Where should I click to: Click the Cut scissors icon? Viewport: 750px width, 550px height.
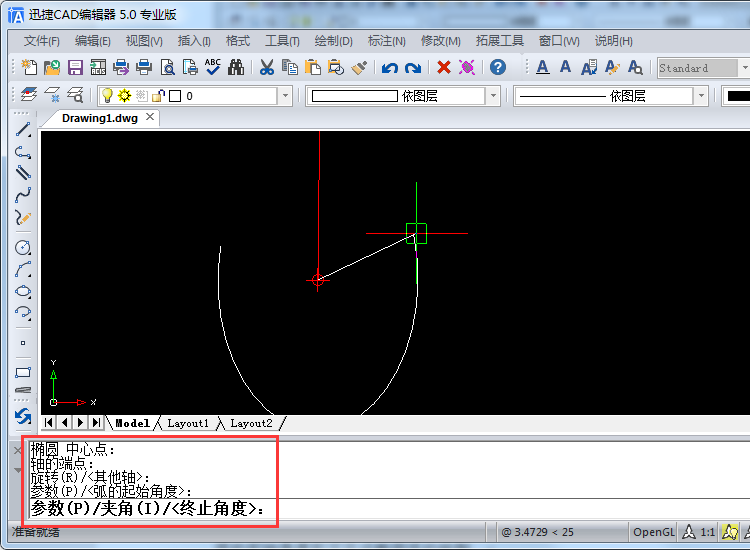pyautogui.click(x=267, y=68)
